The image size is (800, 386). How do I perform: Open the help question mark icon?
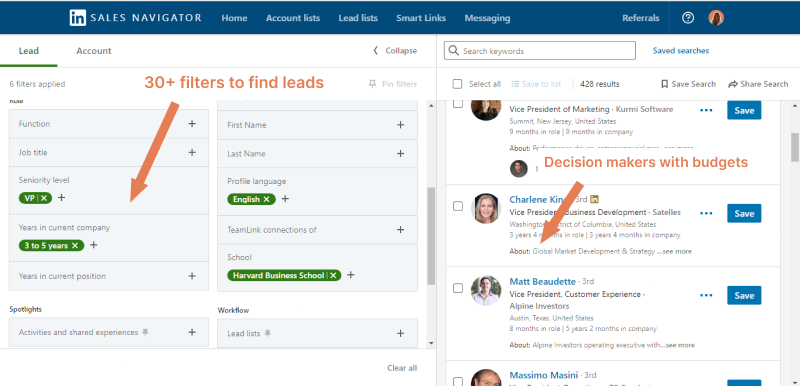(x=688, y=18)
